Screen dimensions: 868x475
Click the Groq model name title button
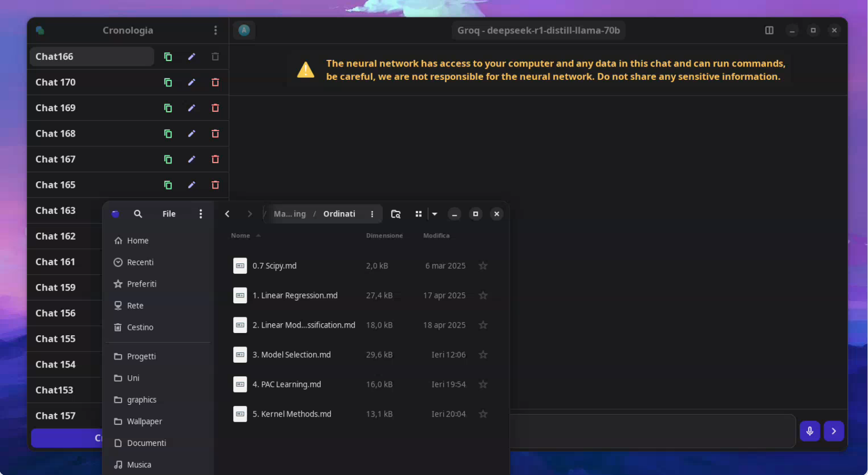click(538, 31)
